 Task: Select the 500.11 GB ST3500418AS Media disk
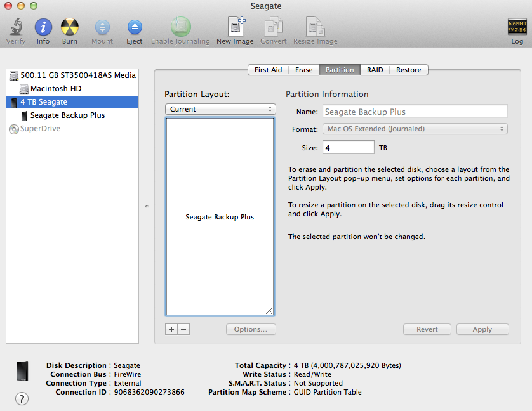pos(72,75)
